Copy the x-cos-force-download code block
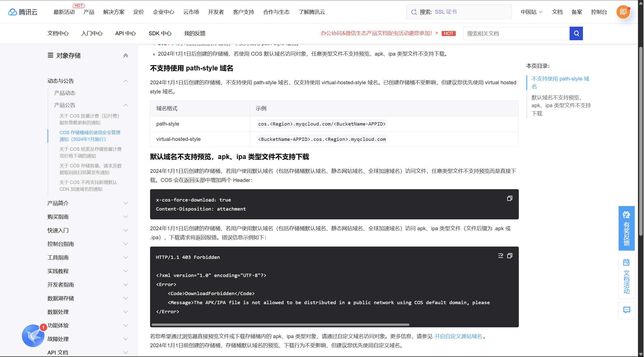The height and width of the screenshot is (357, 644). (x=510, y=199)
